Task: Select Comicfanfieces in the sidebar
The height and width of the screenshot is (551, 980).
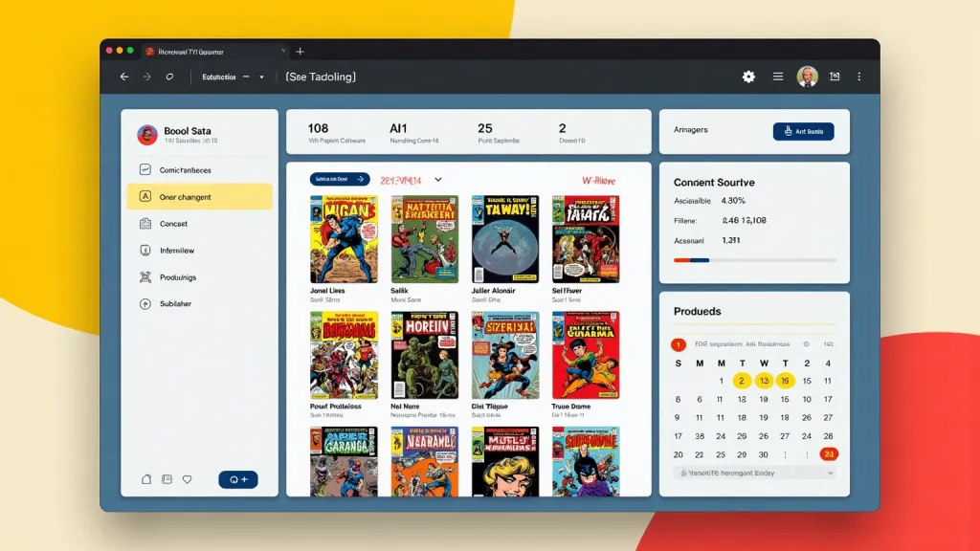Action: [199, 170]
